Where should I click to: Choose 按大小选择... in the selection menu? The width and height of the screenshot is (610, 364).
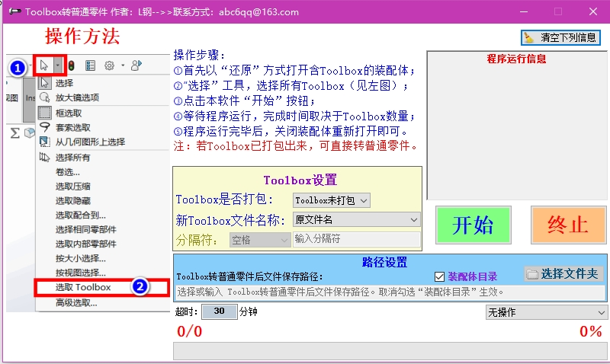(80, 258)
